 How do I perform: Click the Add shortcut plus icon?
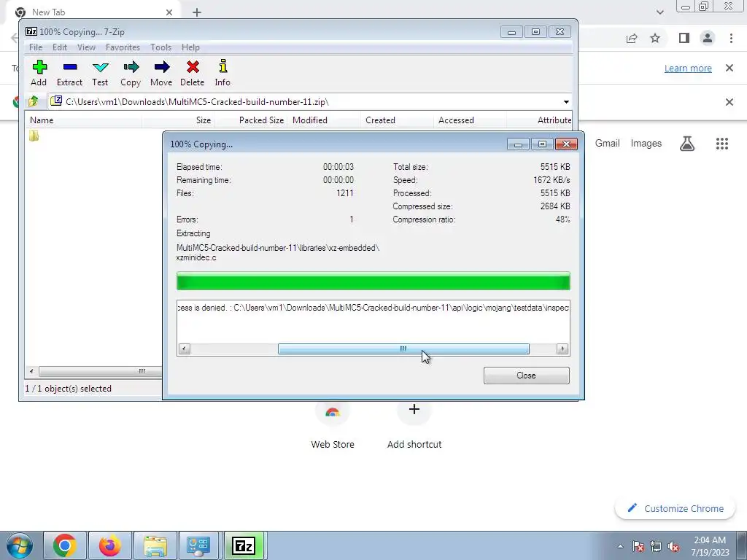pos(414,409)
